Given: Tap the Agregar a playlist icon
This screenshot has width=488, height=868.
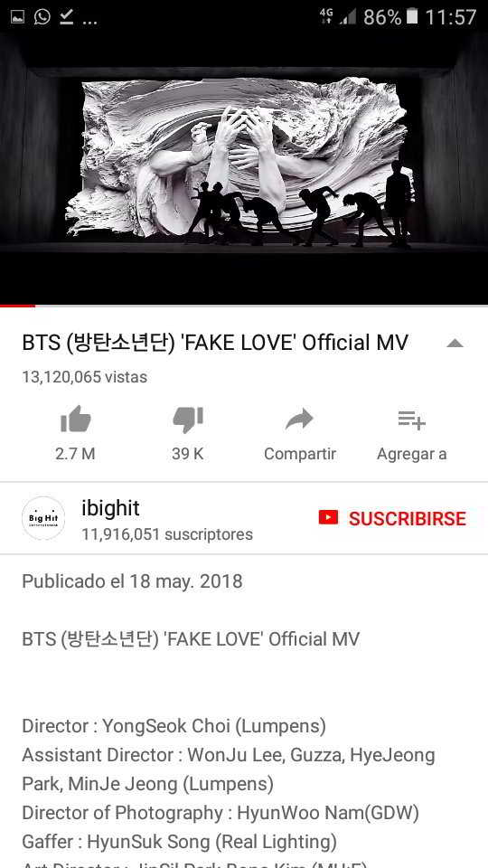Looking at the screenshot, I should point(412,420).
